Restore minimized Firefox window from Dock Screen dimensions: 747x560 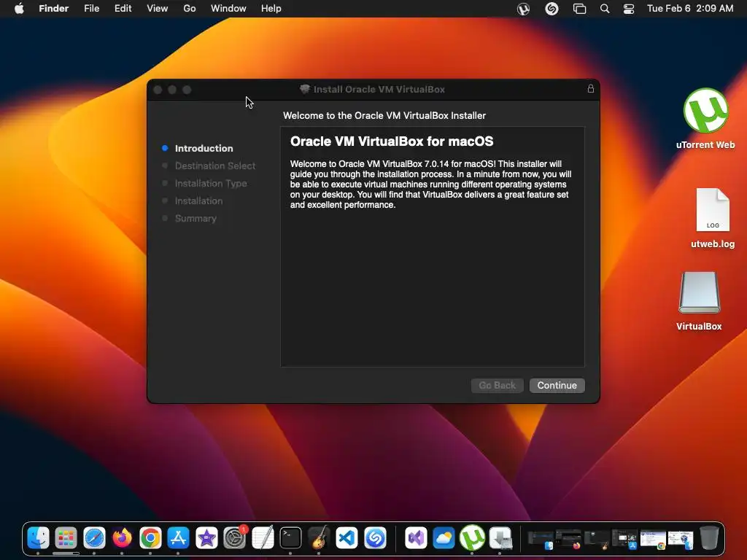point(569,540)
